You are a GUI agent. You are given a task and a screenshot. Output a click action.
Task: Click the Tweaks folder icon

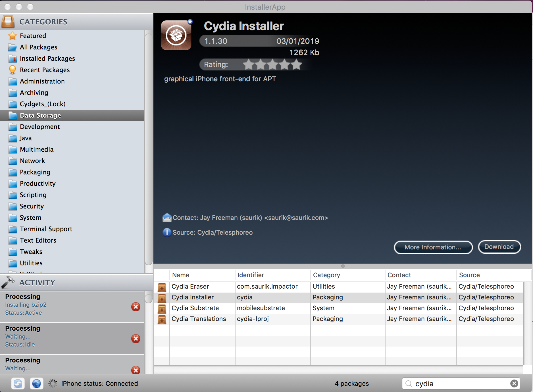click(13, 252)
